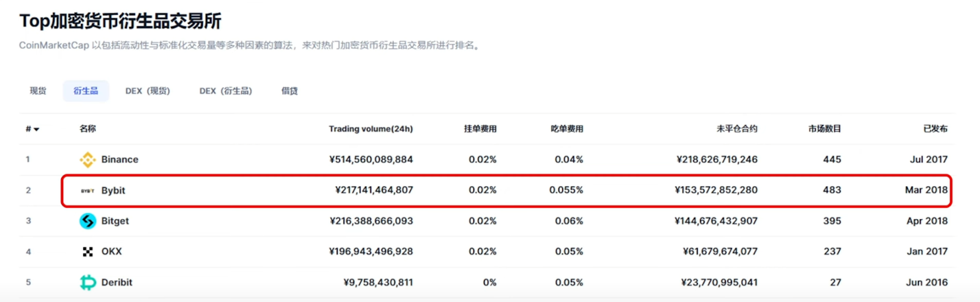The height and width of the screenshot is (302, 980).
Task: Sort by rank using # arrow
Action: tap(32, 129)
